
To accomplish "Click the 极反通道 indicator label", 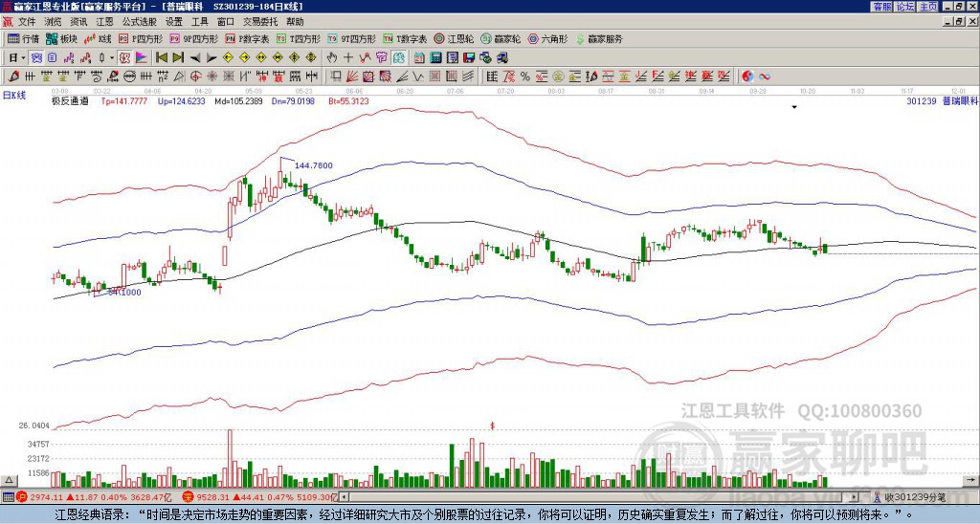I will click(x=70, y=101).
